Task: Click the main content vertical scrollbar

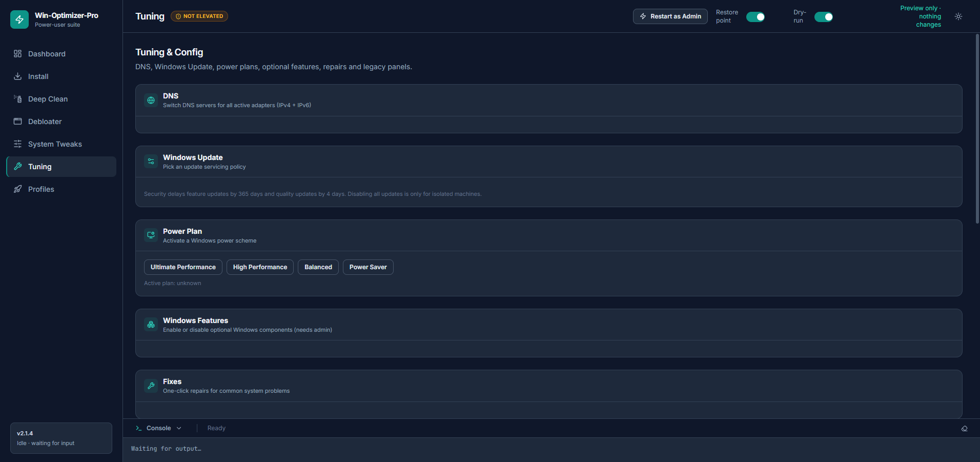Action: click(x=977, y=128)
